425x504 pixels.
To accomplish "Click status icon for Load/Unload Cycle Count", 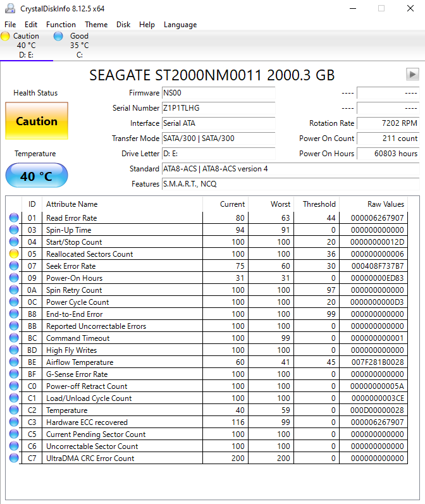I will coord(14,398).
